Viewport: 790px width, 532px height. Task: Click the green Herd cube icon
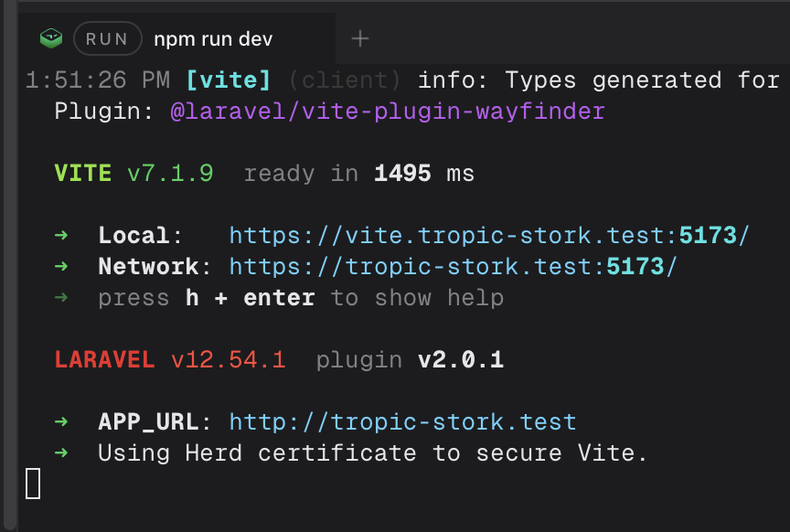click(x=51, y=38)
